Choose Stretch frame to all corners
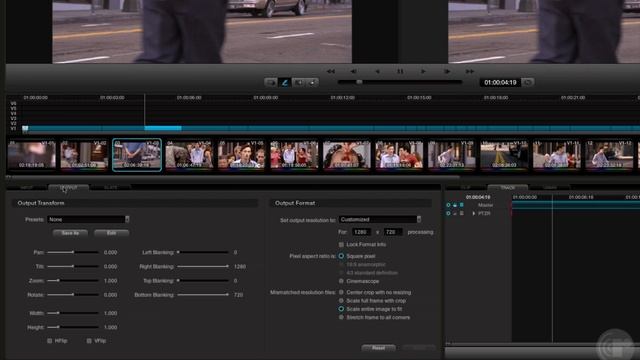The image size is (640, 360). tap(341, 317)
